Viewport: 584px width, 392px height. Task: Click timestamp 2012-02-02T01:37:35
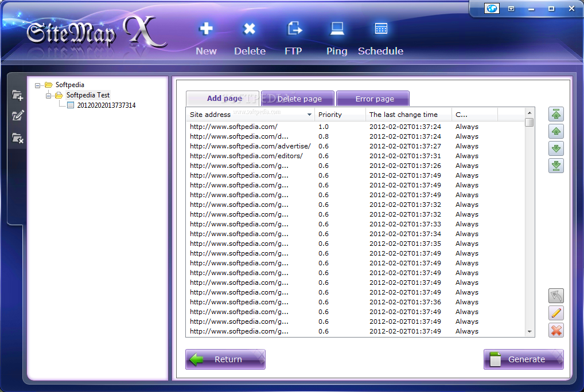coord(405,244)
